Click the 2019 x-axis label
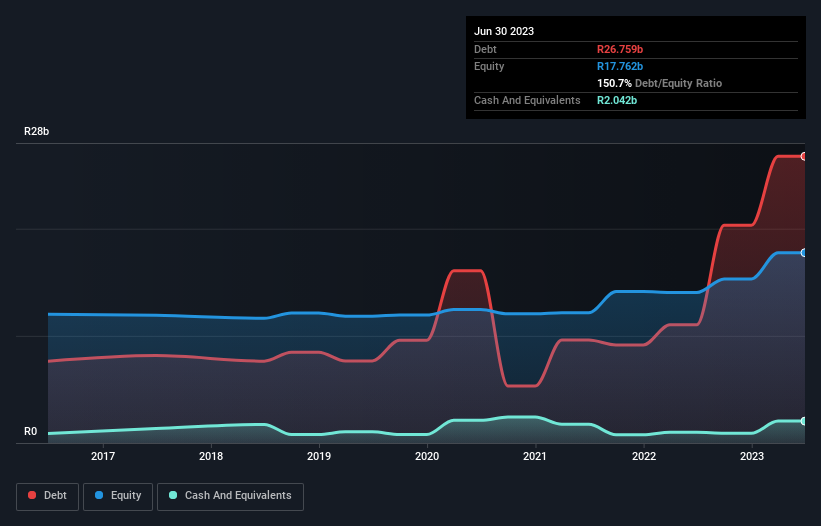821x526 pixels. (x=319, y=456)
